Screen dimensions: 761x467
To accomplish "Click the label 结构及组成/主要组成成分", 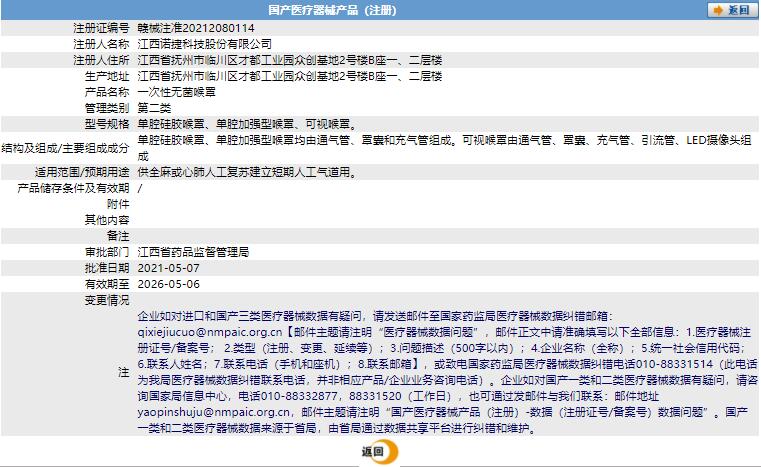I will (x=66, y=148).
